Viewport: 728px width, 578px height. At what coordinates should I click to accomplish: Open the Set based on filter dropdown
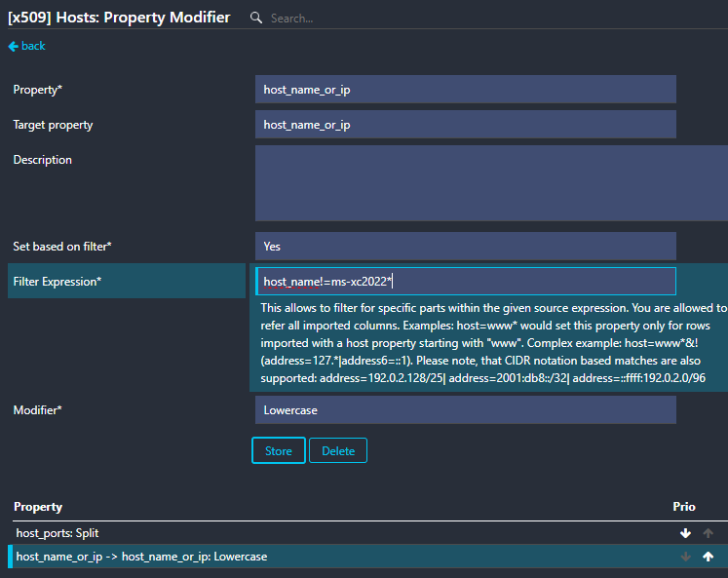pos(465,246)
